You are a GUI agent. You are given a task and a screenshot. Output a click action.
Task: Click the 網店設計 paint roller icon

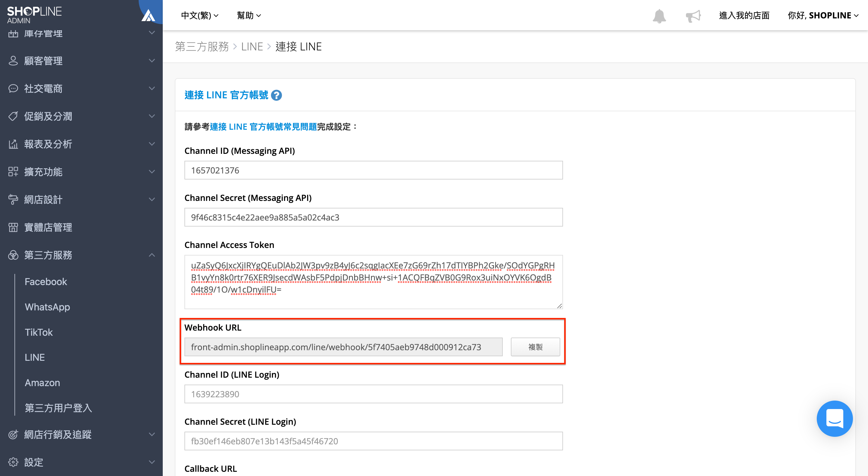[x=13, y=199]
